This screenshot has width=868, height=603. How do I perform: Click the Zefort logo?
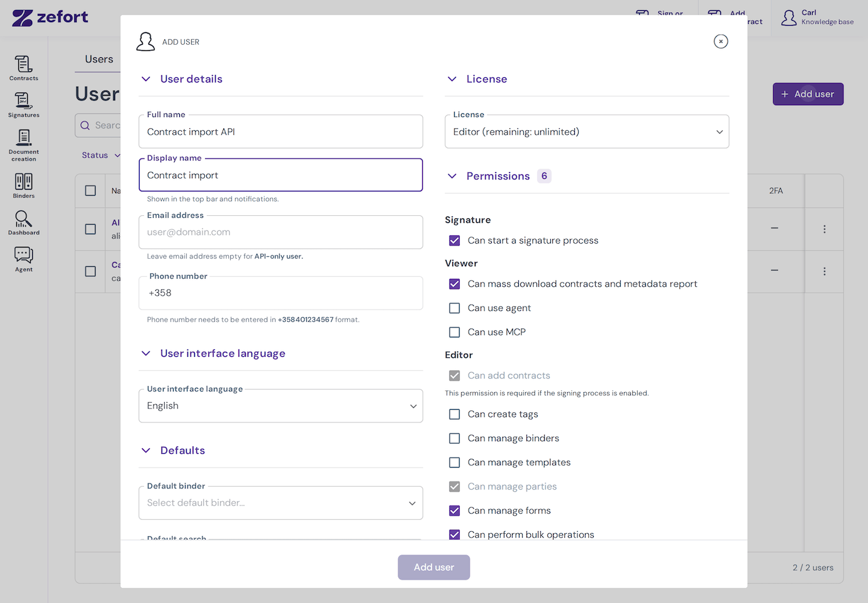(x=50, y=17)
